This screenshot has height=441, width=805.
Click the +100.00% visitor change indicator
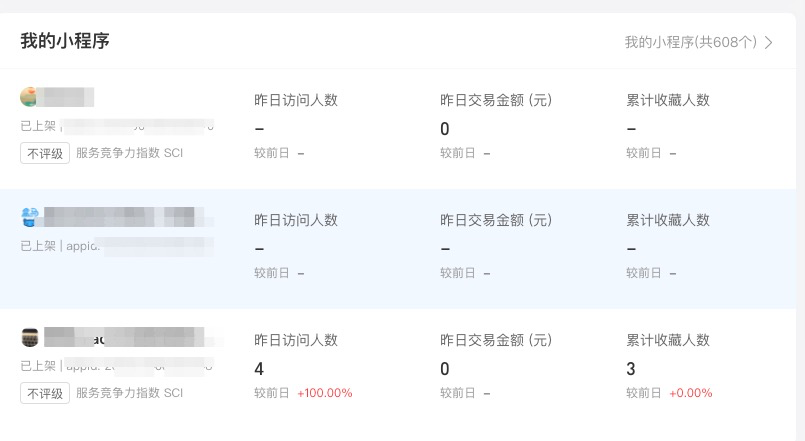click(x=325, y=393)
